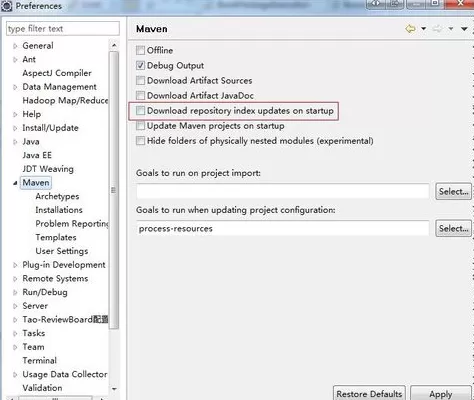Click the Restore Defaults button

[x=369, y=393]
